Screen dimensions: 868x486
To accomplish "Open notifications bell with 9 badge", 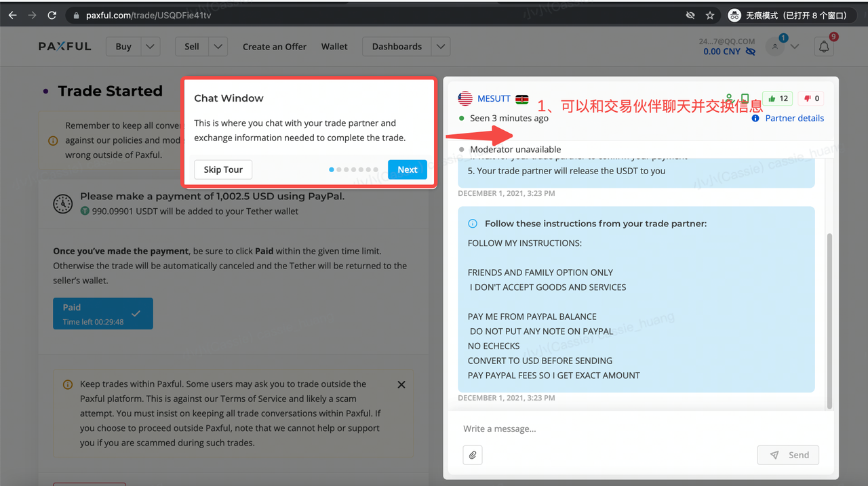I will tap(825, 46).
